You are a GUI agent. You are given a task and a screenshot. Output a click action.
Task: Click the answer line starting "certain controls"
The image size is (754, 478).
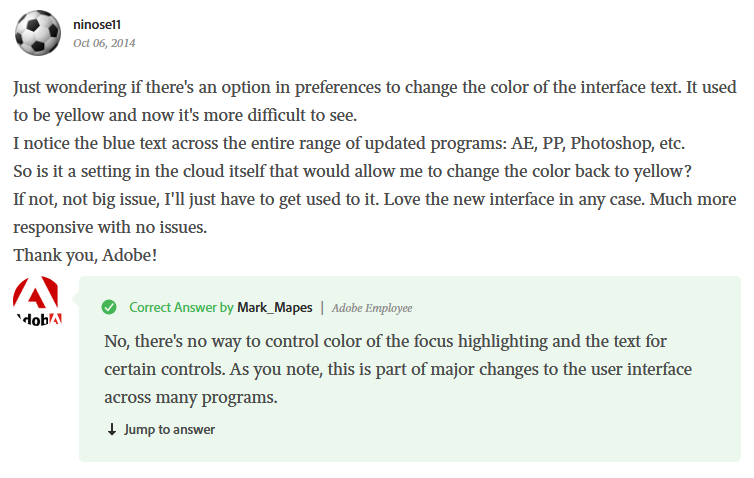[398, 369]
